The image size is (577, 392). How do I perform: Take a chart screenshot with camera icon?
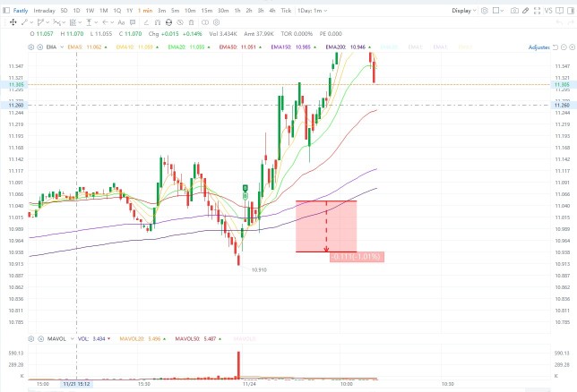tap(514, 11)
